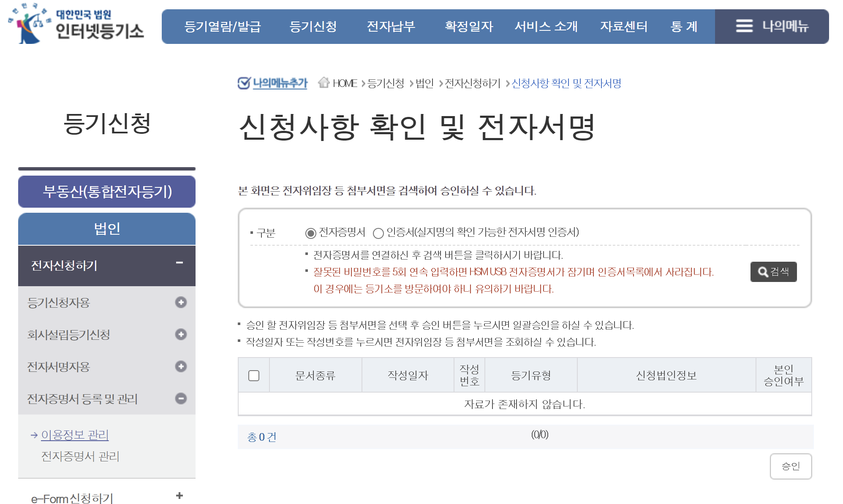Click the 승인 approve button
843x504 pixels.
790,466
